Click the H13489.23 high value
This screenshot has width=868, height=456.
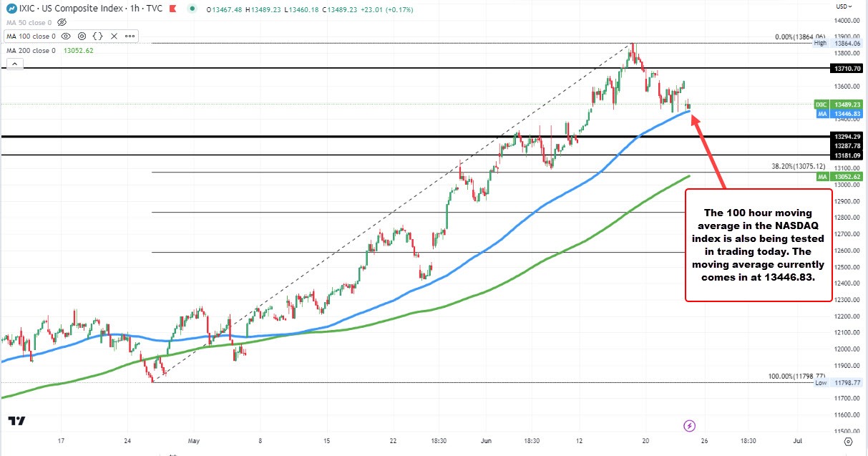[x=262, y=9]
